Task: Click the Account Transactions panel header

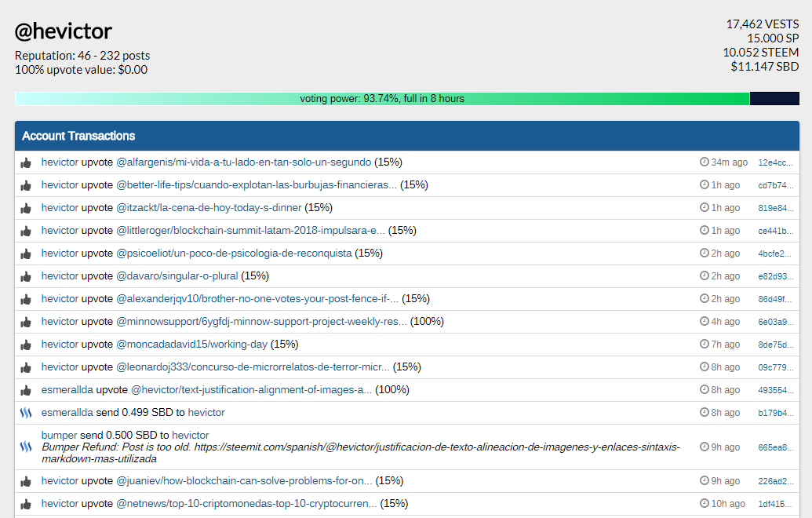Action: [407, 136]
